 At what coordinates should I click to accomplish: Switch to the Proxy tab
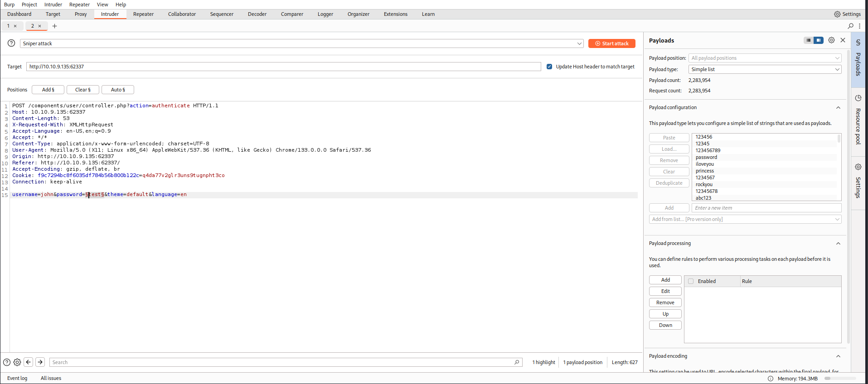[x=81, y=14]
